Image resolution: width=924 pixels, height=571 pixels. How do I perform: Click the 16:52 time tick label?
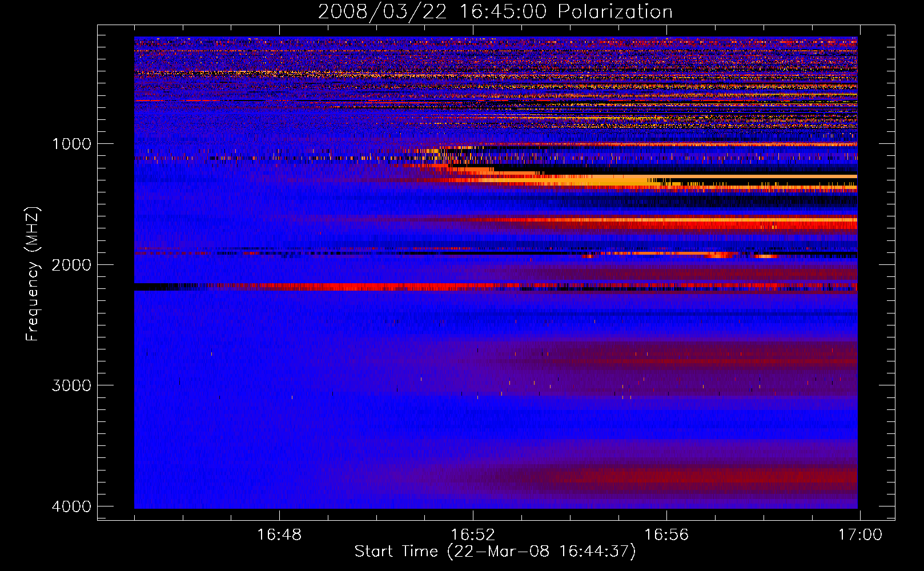click(473, 535)
